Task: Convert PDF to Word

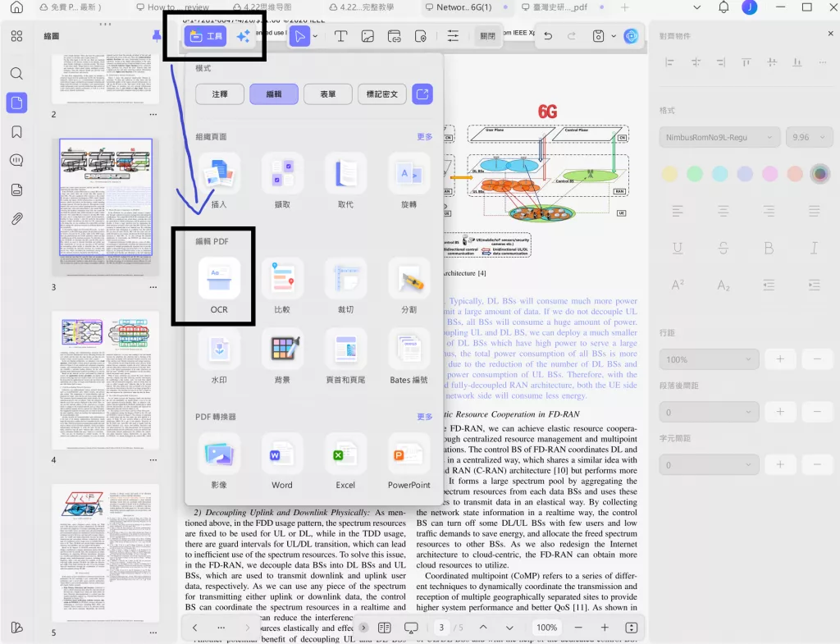Action: click(282, 461)
